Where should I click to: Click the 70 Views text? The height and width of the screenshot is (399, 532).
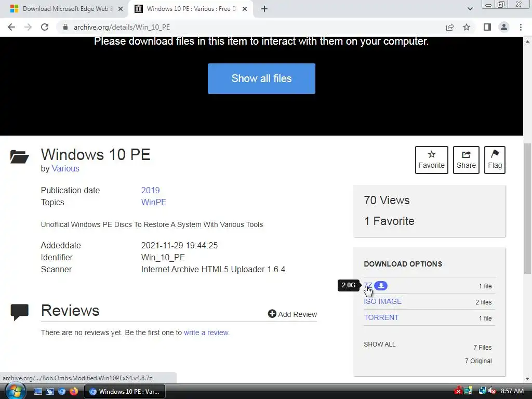[x=387, y=200]
